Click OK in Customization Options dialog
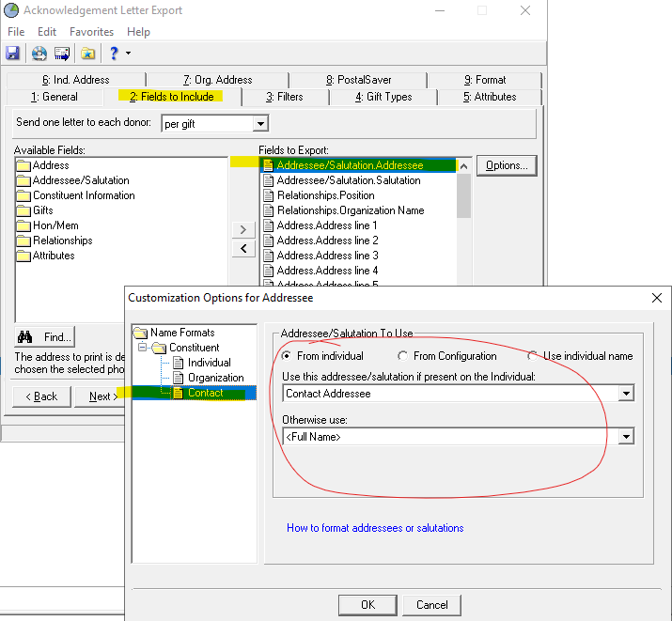The image size is (672, 621). click(x=367, y=605)
